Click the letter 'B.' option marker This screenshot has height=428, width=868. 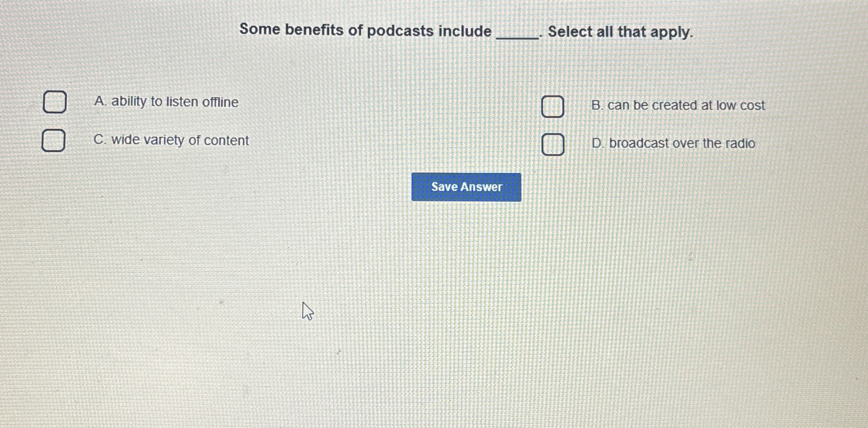(x=597, y=105)
